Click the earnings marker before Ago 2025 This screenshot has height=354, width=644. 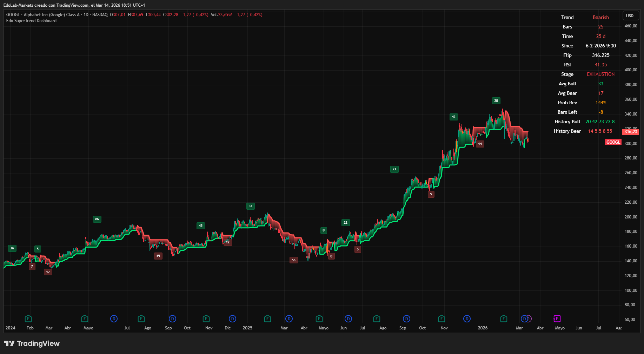(x=377, y=319)
